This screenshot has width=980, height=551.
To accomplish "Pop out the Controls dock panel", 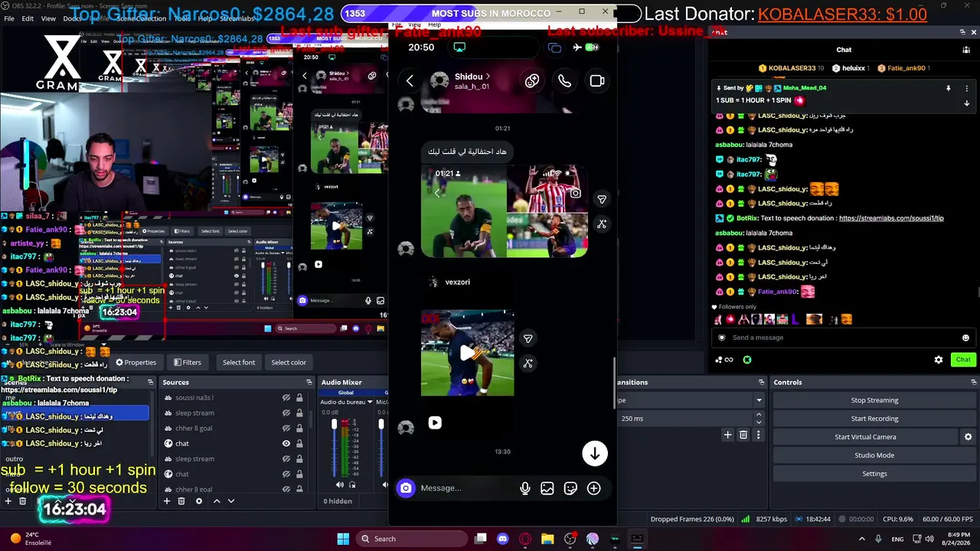I will 972,382.
